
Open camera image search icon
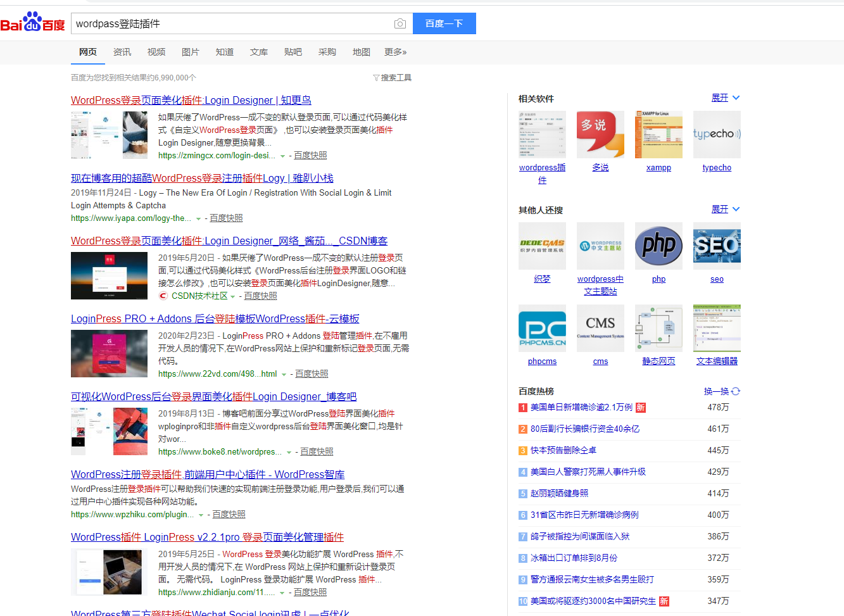click(400, 23)
